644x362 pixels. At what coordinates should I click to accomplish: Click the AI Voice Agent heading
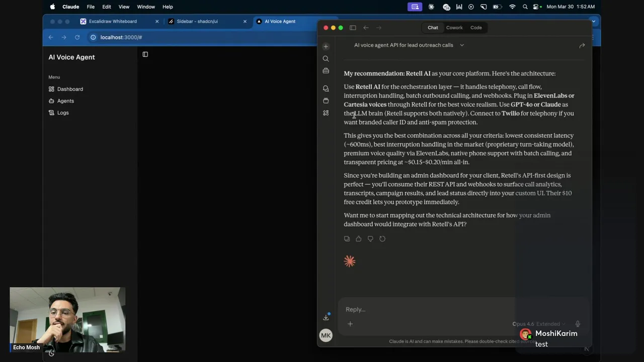coord(71,57)
